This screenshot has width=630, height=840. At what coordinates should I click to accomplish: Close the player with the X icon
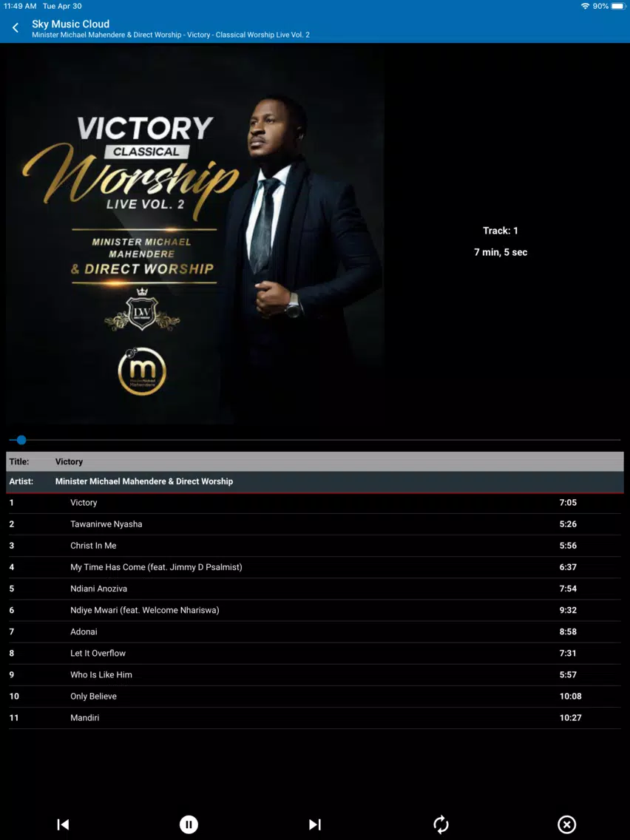[x=567, y=824]
